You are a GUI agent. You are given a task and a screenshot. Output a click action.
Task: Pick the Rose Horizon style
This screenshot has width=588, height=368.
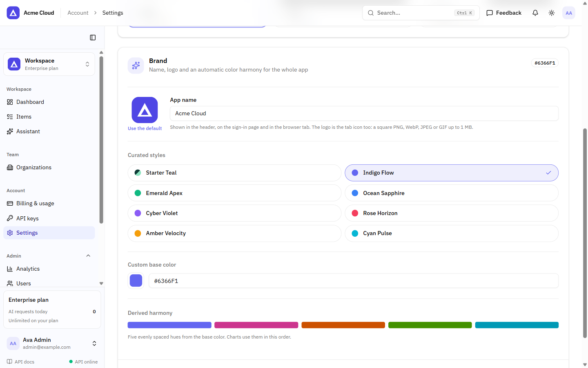point(452,213)
